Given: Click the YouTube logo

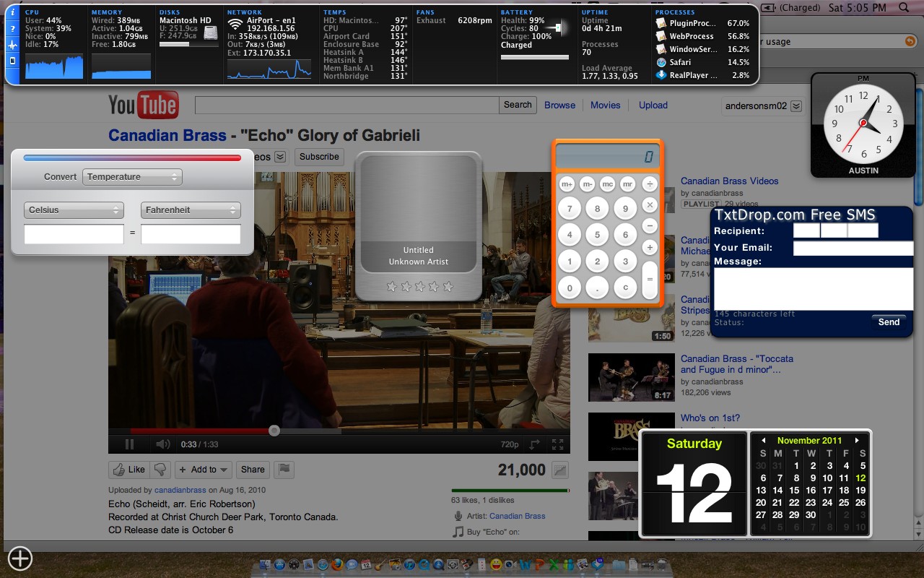Looking at the screenshot, I should pyautogui.click(x=143, y=105).
